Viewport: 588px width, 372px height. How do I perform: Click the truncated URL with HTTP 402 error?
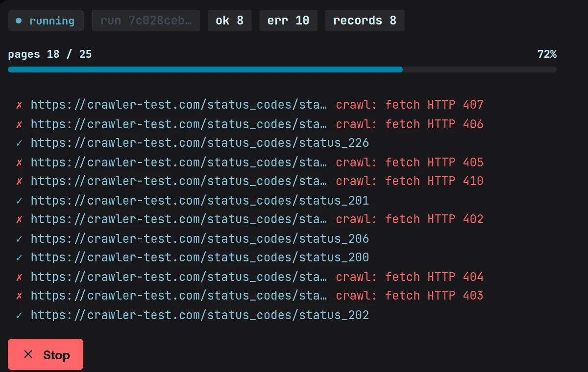coord(179,219)
